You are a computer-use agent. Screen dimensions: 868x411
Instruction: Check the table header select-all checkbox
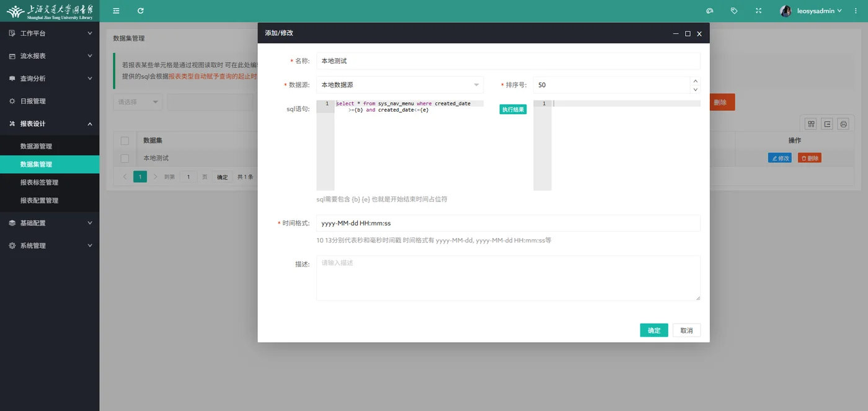pyautogui.click(x=125, y=140)
